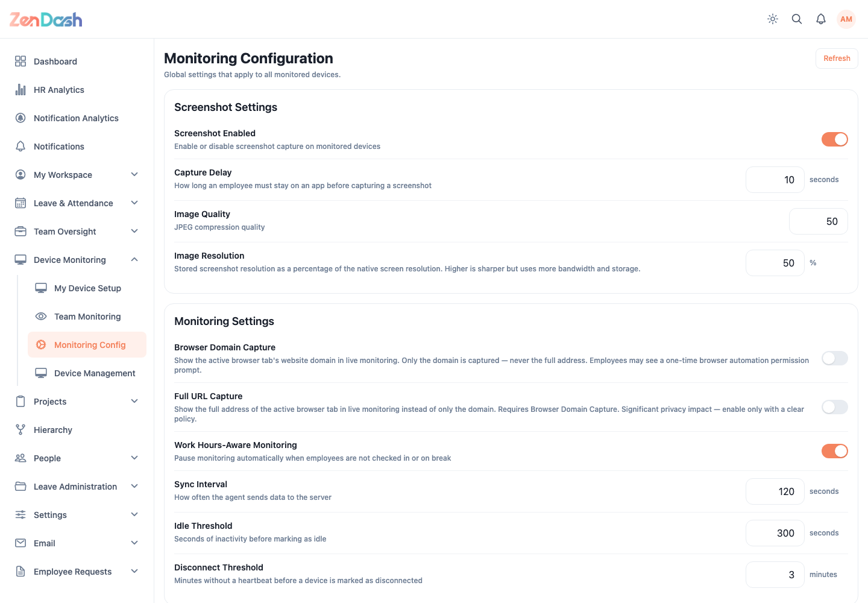
Task: Click the Team Monitoring eye icon
Action: click(x=41, y=316)
